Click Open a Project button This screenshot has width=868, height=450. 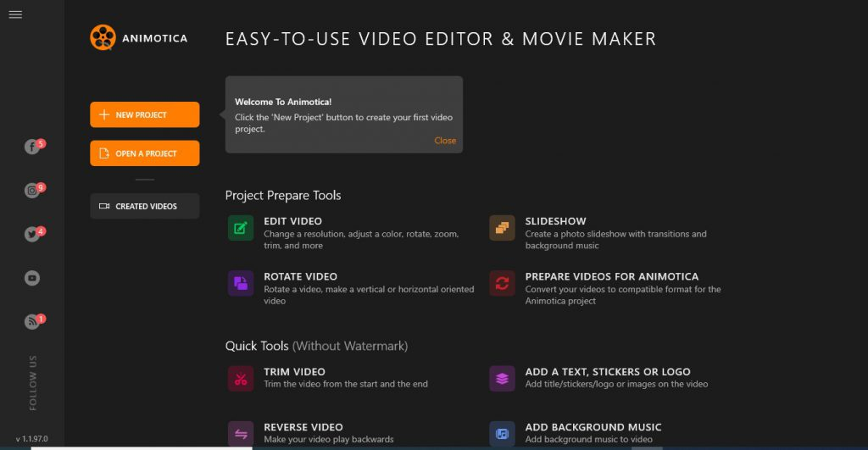(x=144, y=153)
